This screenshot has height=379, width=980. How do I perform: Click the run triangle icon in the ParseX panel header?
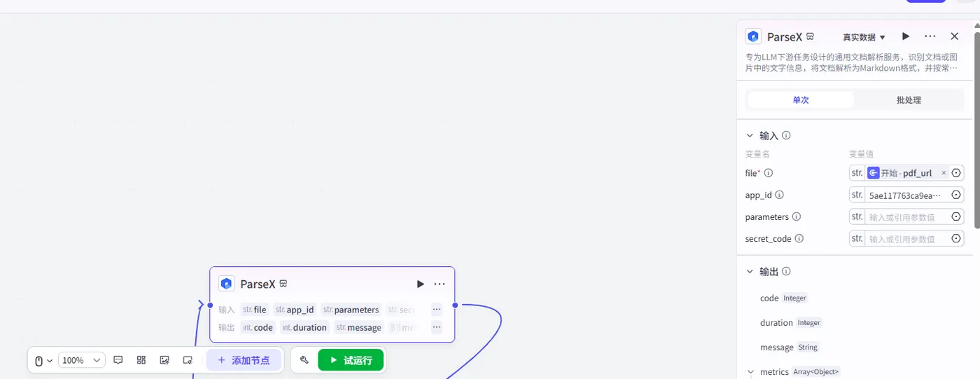tap(906, 36)
